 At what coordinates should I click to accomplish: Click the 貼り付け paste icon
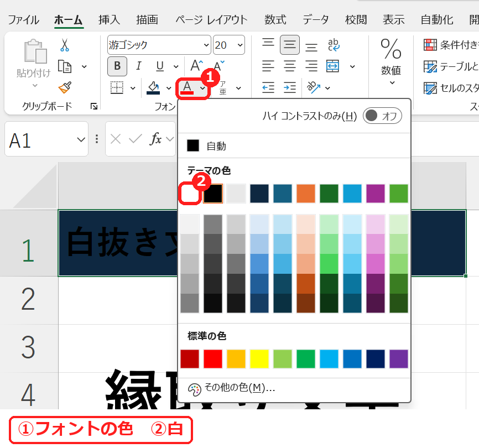35,51
